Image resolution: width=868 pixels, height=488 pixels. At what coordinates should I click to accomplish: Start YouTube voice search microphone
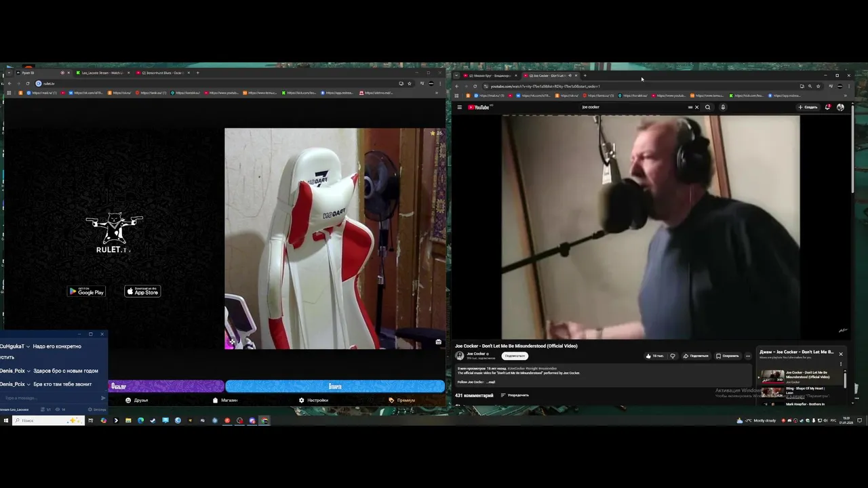pos(723,107)
